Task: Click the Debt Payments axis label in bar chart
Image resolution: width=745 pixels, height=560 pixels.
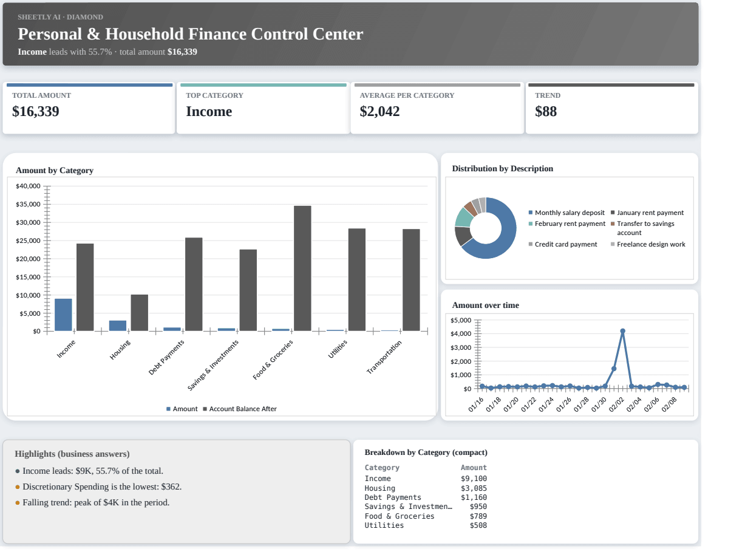Action: tap(166, 357)
